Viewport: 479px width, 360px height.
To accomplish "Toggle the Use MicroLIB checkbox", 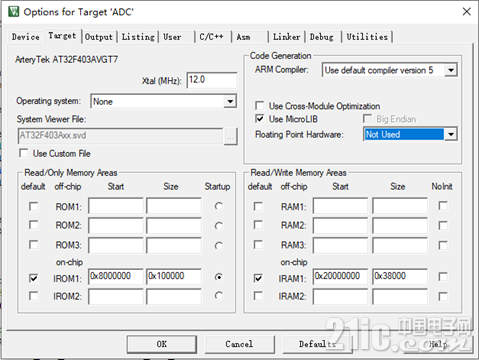I will coord(260,118).
